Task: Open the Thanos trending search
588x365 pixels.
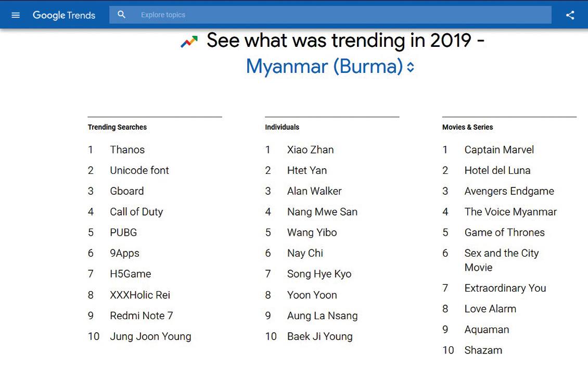Action: pyautogui.click(x=127, y=149)
